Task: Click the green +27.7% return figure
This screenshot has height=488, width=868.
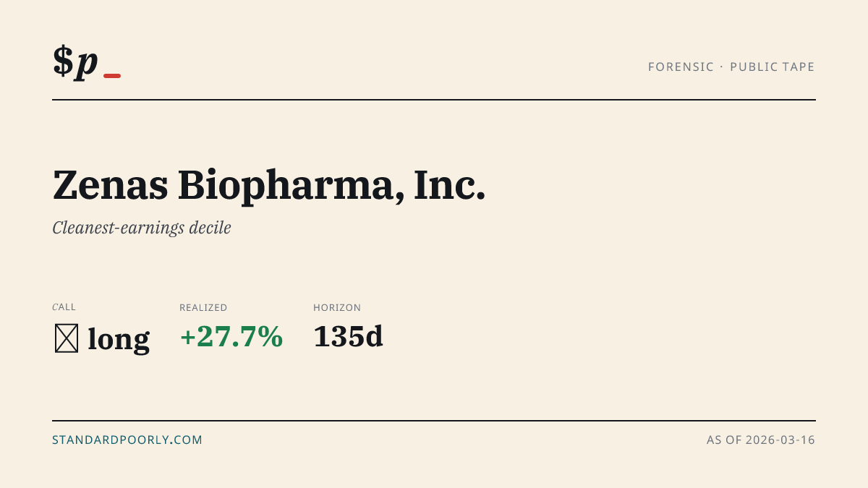Action: tap(231, 337)
